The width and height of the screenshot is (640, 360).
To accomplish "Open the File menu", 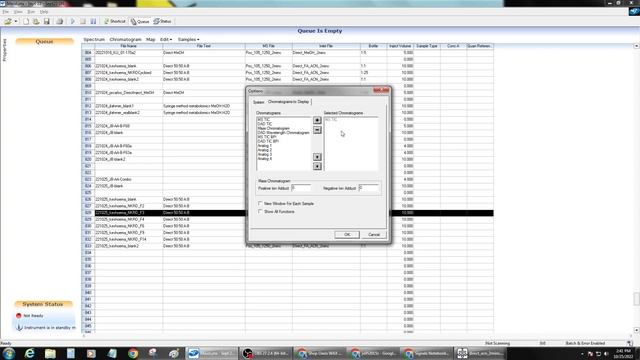I will [x=5, y=12].
